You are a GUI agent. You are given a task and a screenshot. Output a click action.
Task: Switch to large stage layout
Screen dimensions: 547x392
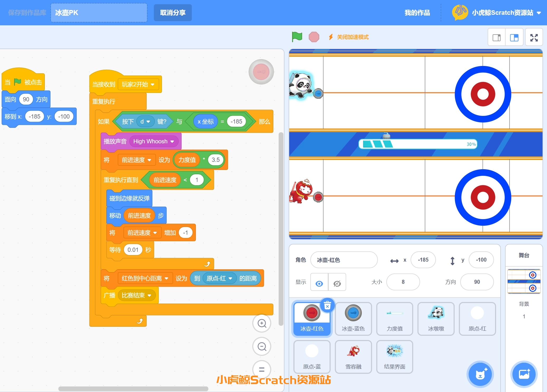coord(514,38)
